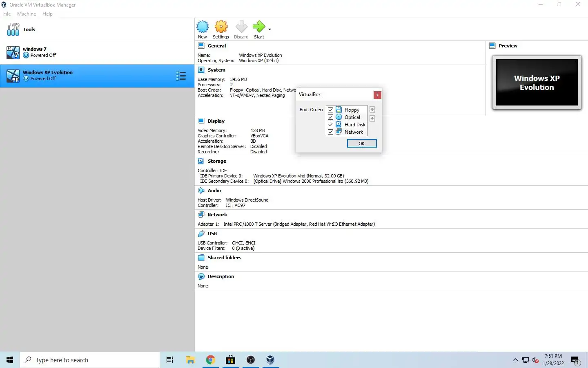The width and height of the screenshot is (588, 368).
Task: Click the Audio section heading
Action: [x=214, y=191]
